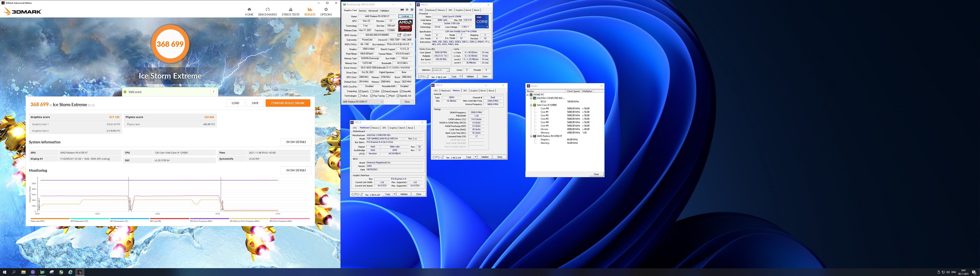Viewport: 980px width, 276px height.
Task: Open the OPTIONS gear in 3DMark
Action: tap(326, 10)
